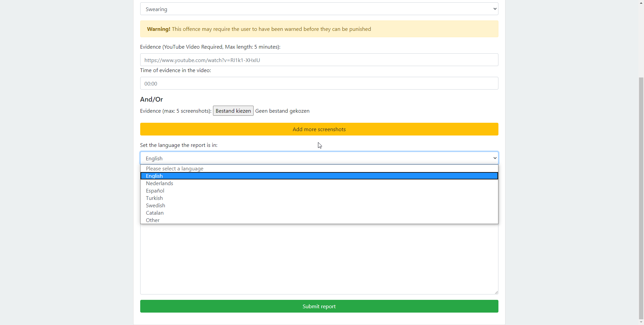Click the page scrollbar down arrow

(x=641, y=322)
